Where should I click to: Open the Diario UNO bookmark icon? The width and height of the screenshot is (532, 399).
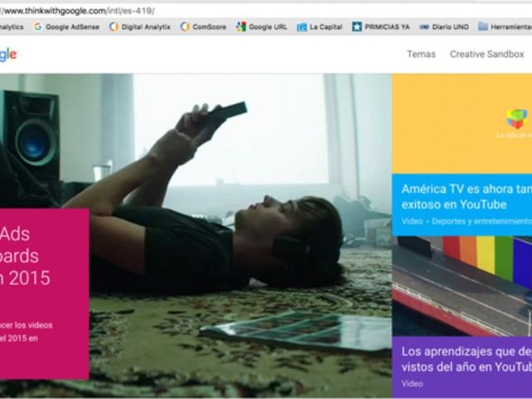(x=424, y=27)
